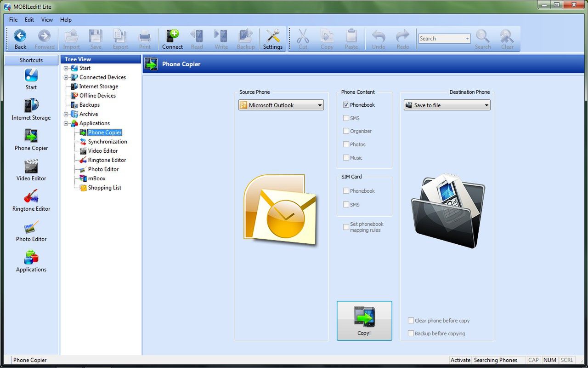
Task: Collapse the Applications tree node
Action: click(66, 123)
